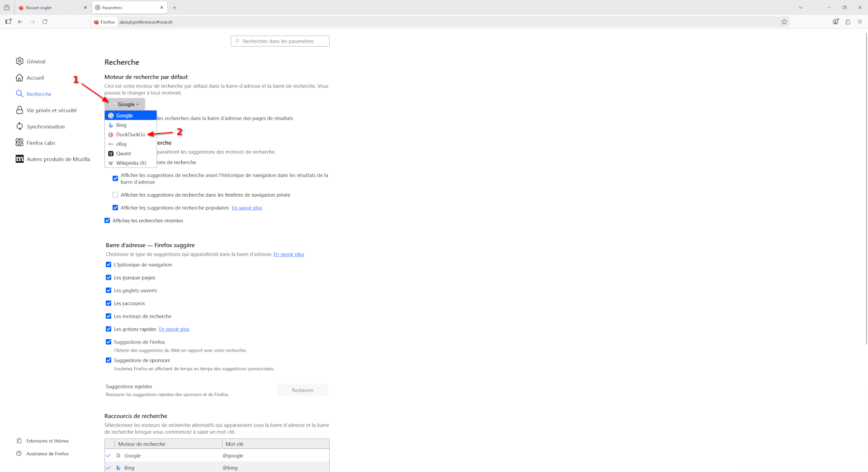Image resolution: width=868 pixels, height=472 pixels.
Task: Click the new tab plus icon
Action: [x=175, y=8]
